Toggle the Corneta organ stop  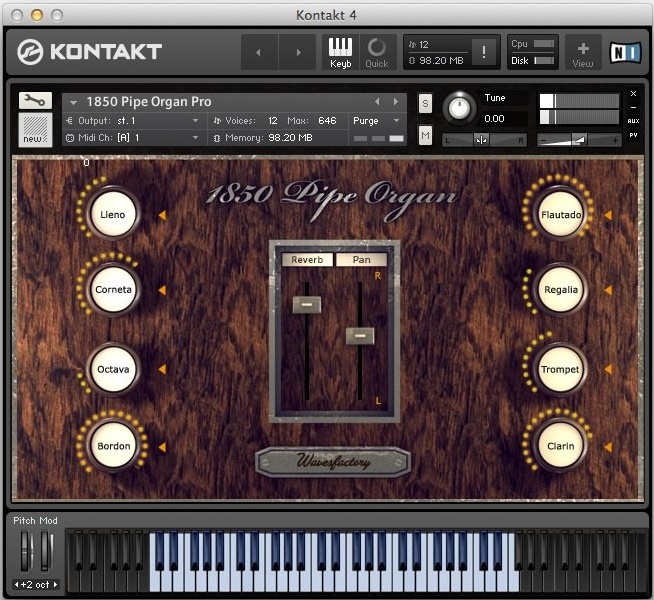click(113, 289)
